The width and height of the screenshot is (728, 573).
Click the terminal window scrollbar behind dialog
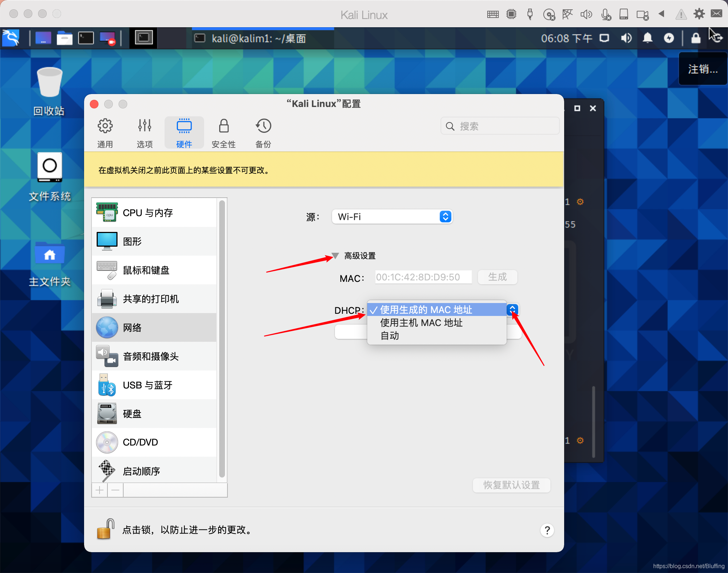point(593,421)
